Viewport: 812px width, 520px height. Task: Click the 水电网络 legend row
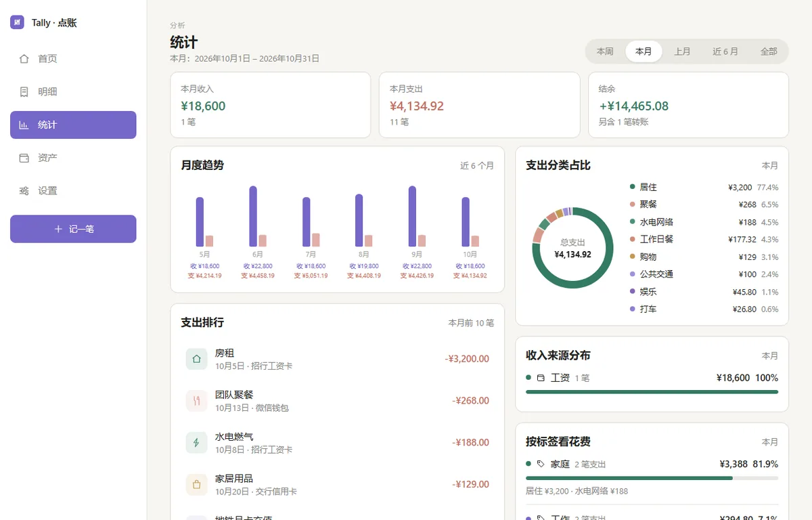coord(704,222)
